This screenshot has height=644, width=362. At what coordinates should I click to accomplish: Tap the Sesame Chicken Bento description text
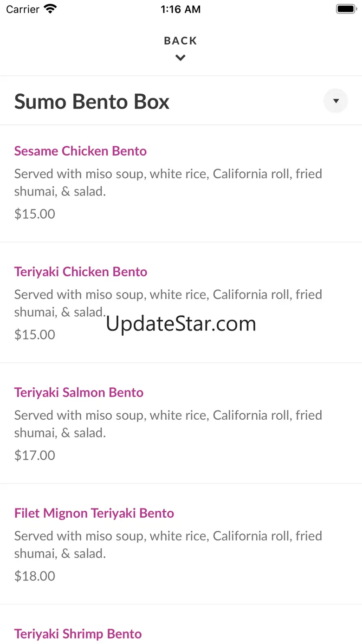pos(168,182)
